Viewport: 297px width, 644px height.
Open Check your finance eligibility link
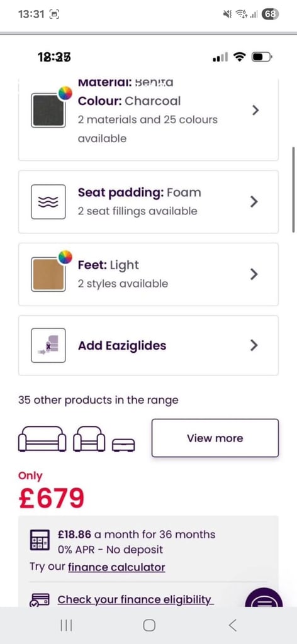coord(135,599)
